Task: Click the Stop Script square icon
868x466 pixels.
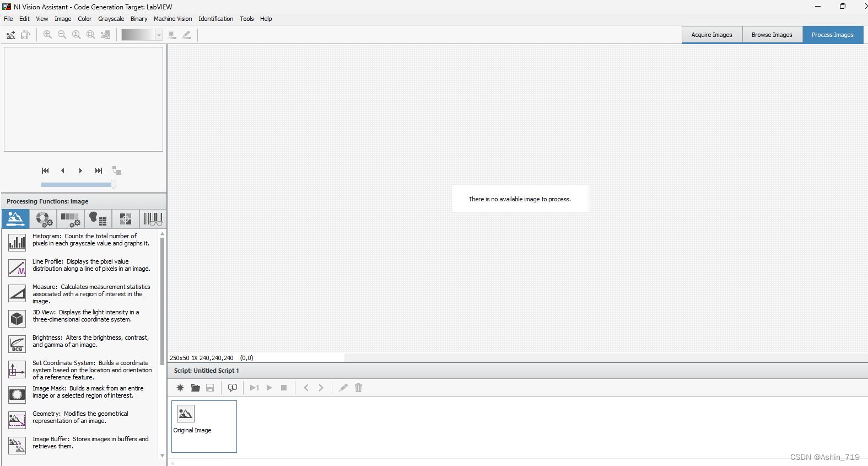Action: 284,388
